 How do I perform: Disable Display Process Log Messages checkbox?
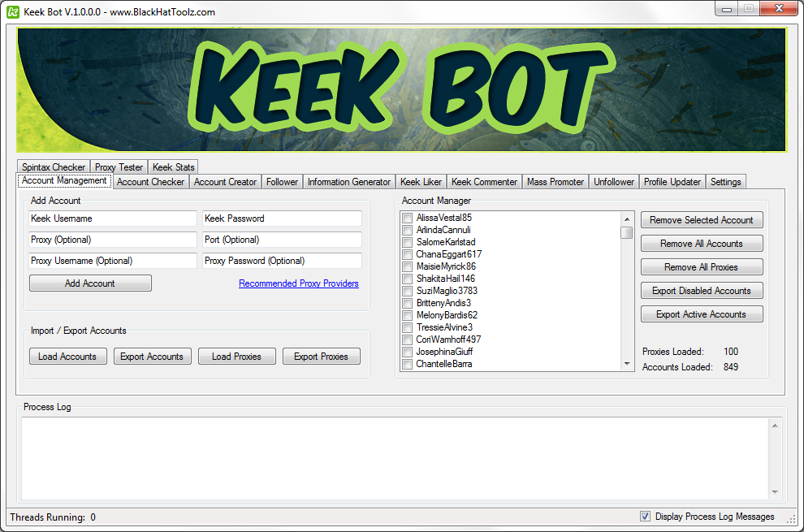tap(645, 517)
